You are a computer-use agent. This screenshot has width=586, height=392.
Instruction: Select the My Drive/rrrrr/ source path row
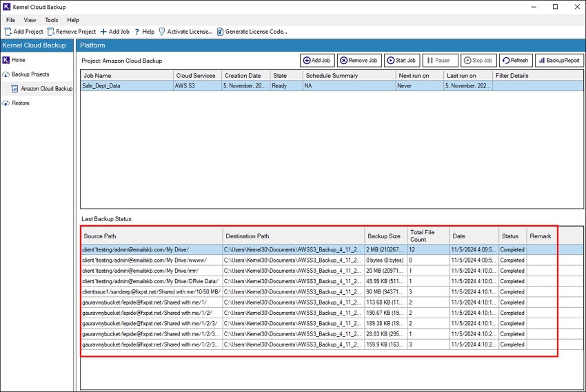coord(332,271)
